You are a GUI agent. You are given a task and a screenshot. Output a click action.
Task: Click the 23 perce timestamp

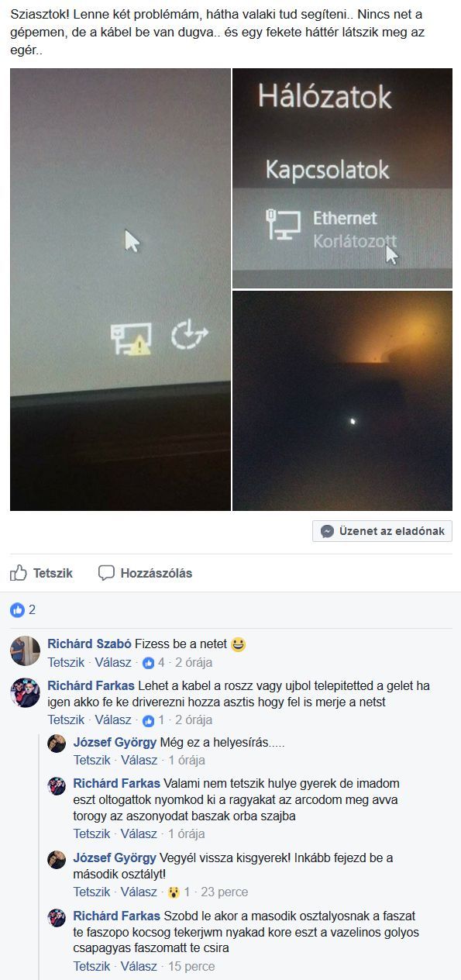[x=225, y=892]
